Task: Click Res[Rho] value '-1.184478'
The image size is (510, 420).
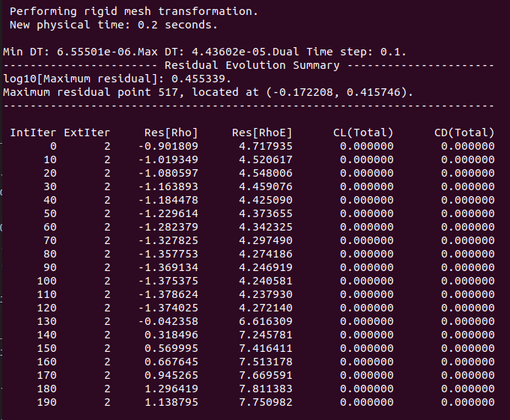Action: 169,200
